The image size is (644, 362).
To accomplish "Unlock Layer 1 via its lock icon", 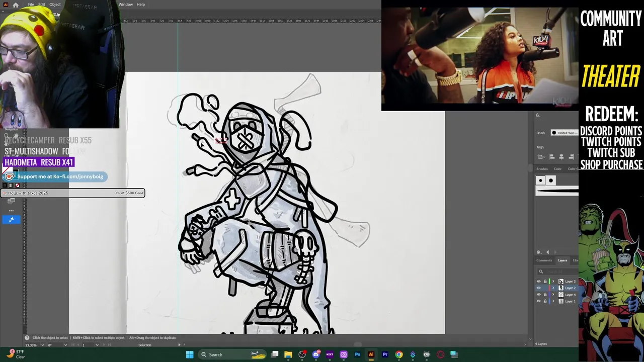I will (545, 301).
